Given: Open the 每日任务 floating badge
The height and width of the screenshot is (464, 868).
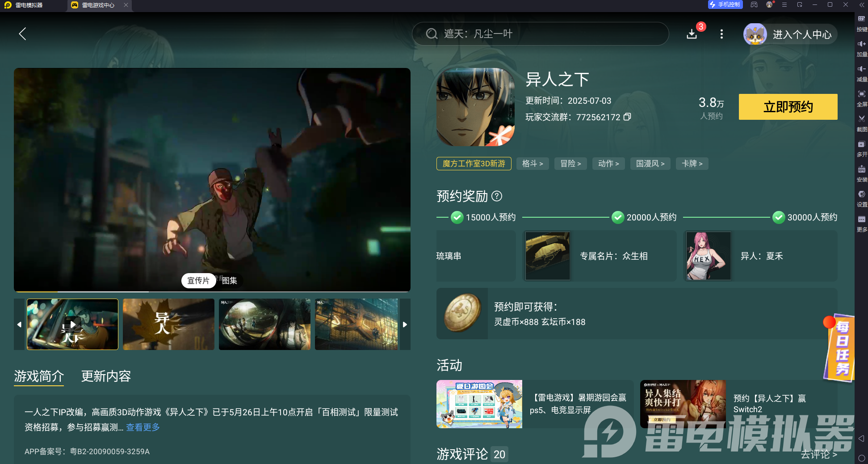Looking at the screenshot, I should [839, 348].
